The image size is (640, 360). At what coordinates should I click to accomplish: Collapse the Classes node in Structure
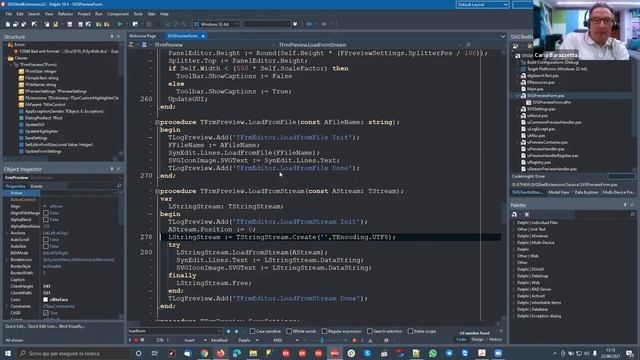click(5, 58)
